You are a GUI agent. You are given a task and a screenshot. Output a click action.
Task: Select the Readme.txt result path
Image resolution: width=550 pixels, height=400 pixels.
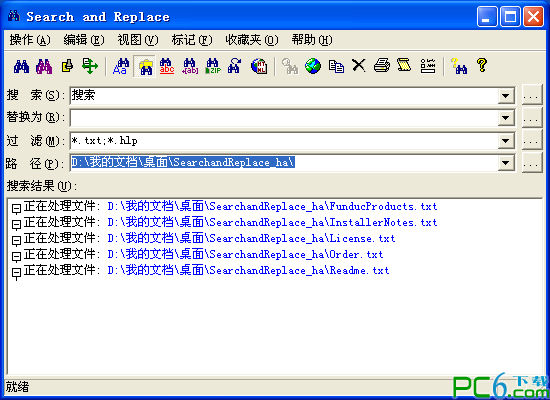click(248, 271)
